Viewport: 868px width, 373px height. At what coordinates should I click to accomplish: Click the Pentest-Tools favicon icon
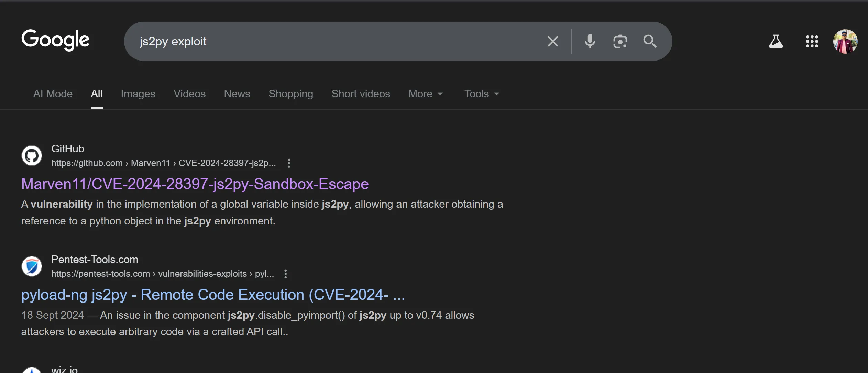coord(32,266)
